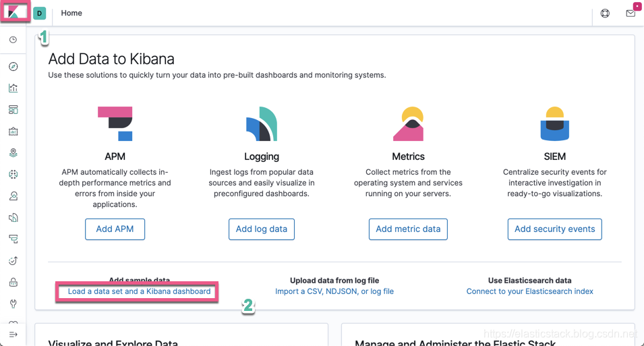Viewport: 644px width, 346px height.
Task: Click the Logging card title
Action: pos(262,156)
